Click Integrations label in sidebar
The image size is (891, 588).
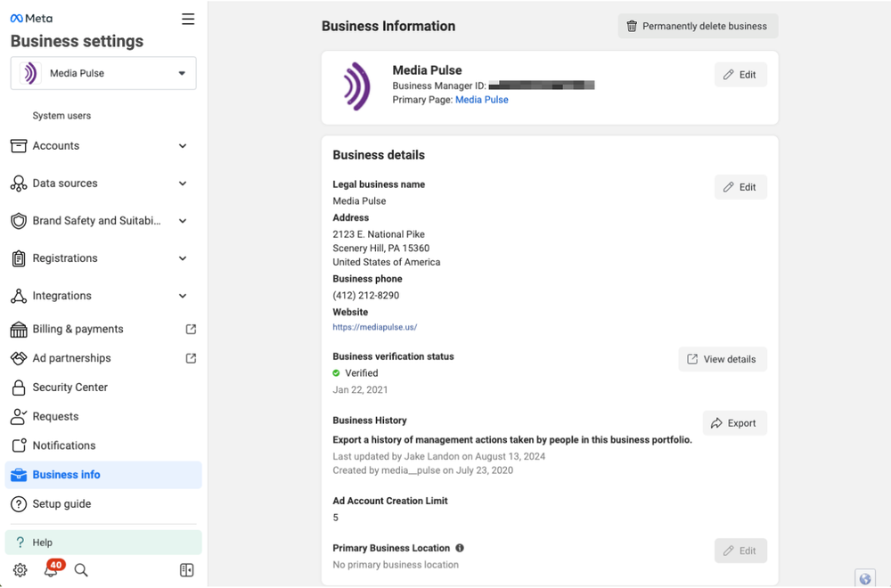click(x=61, y=296)
